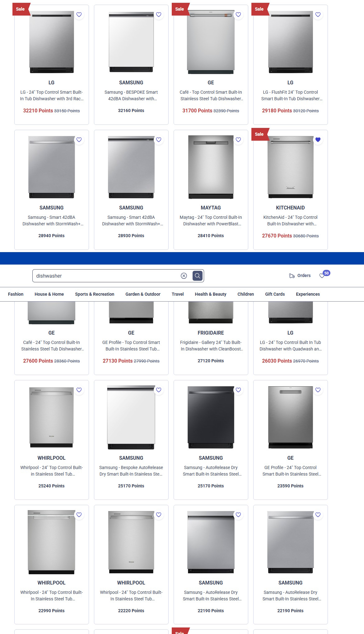Image resolution: width=364 pixels, height=634 pixels.
Task: Open the House & Home category
Action: 49,294
